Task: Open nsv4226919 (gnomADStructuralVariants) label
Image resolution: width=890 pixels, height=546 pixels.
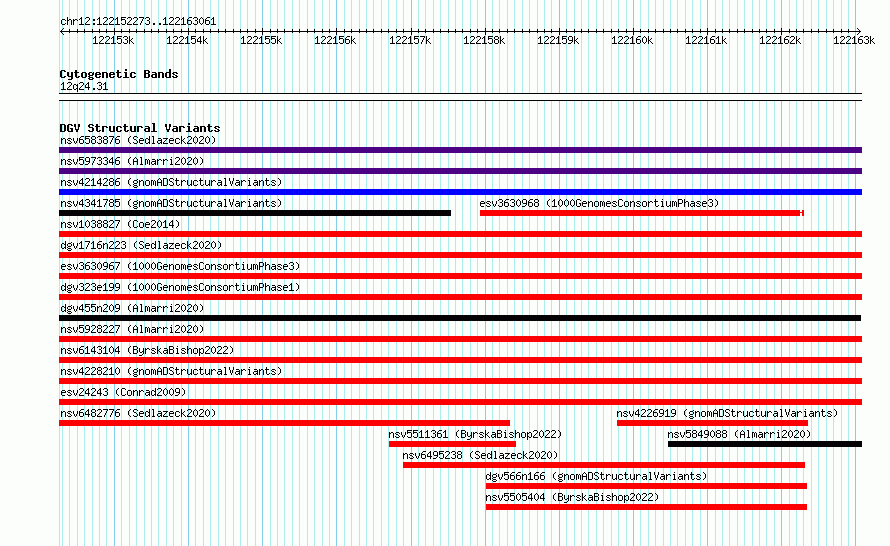Action: point(727,413)
